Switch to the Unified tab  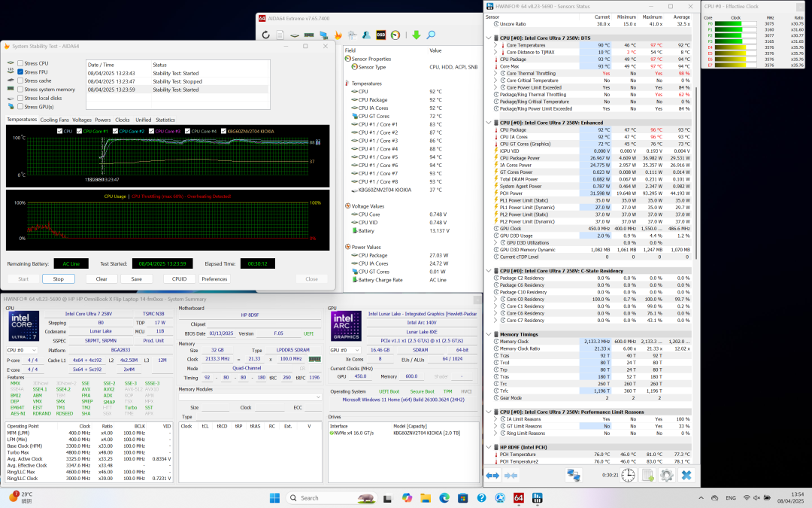tap(144, 120)
